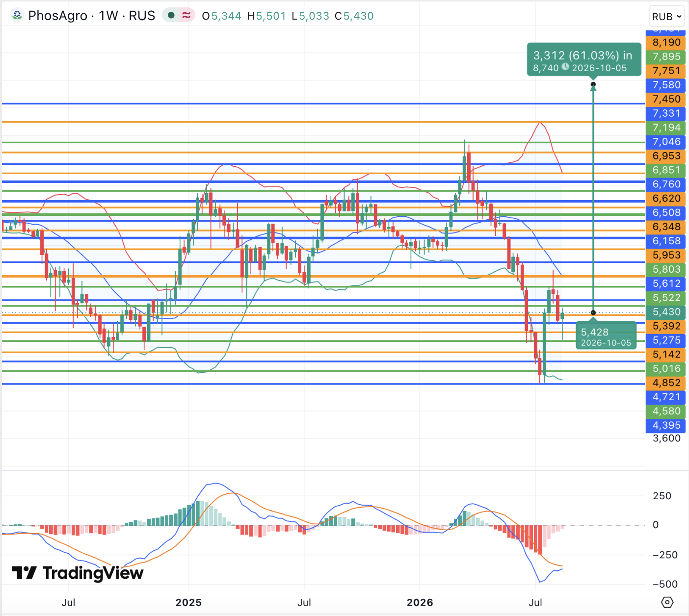Click the 7,331 blue price label

click(x=666, y=114)
